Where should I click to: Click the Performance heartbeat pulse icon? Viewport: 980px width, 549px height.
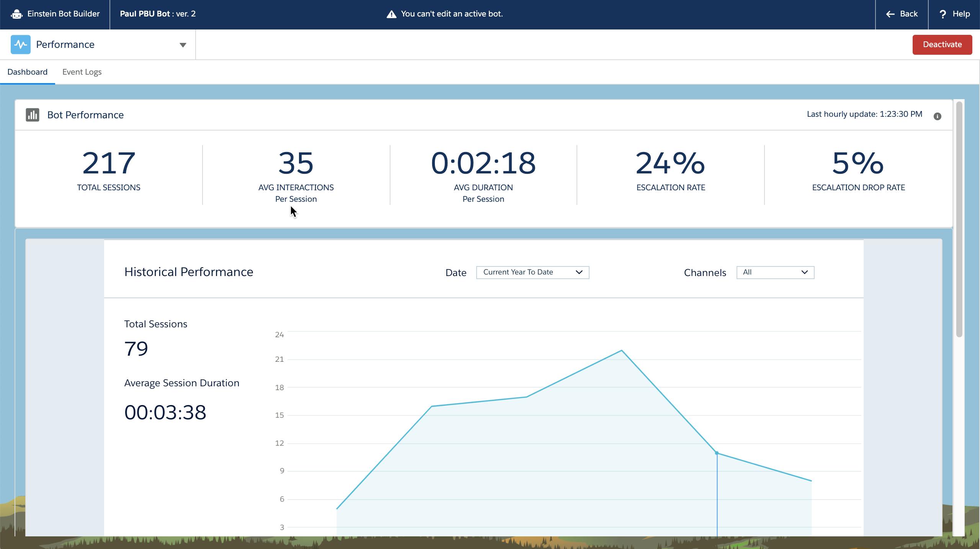pyautogui.click(x=21, y=44)
